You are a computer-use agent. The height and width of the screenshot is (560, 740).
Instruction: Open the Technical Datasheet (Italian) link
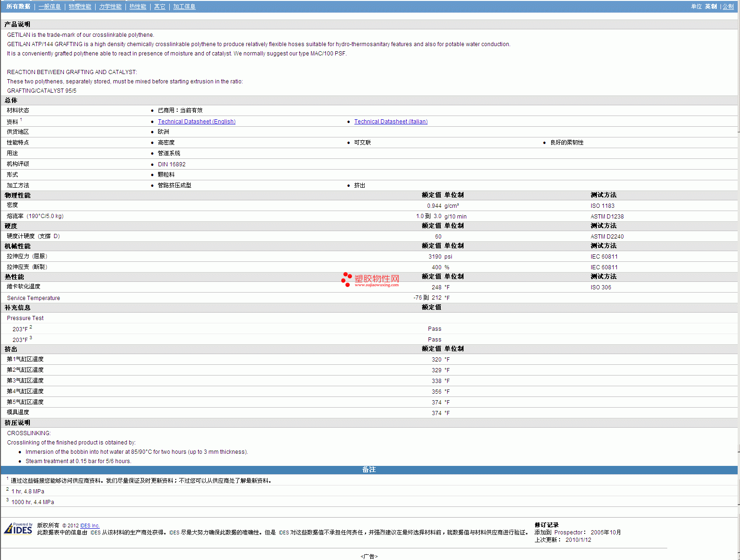[x=390, y=122]
